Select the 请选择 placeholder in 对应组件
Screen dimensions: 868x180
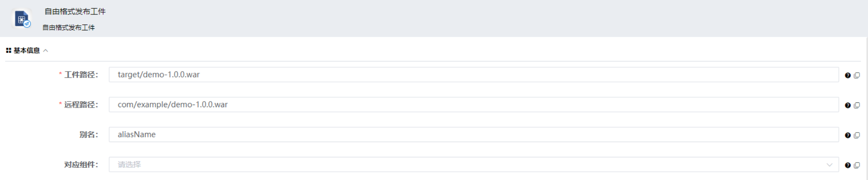click(x=129, y=165)
